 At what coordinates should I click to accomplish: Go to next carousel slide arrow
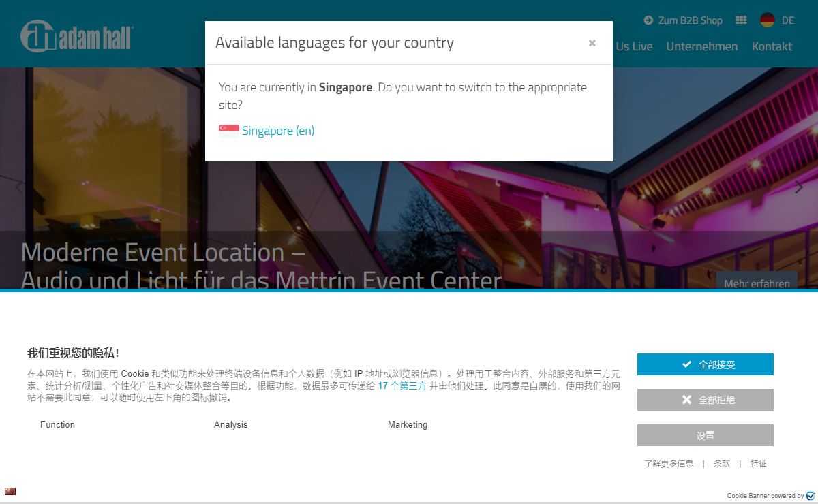[799, 187]
